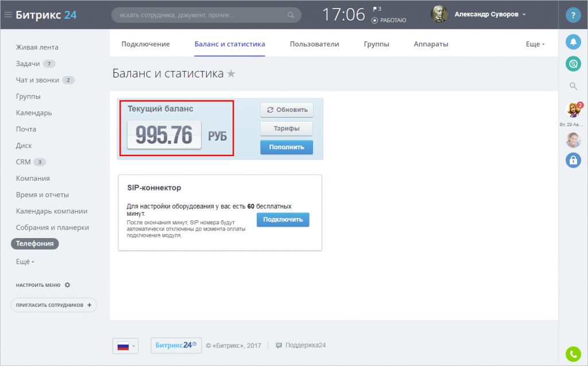The image size is (588, 366).
Task: Click Подключить in SIP-коннектор block
Action: (283, 220)
